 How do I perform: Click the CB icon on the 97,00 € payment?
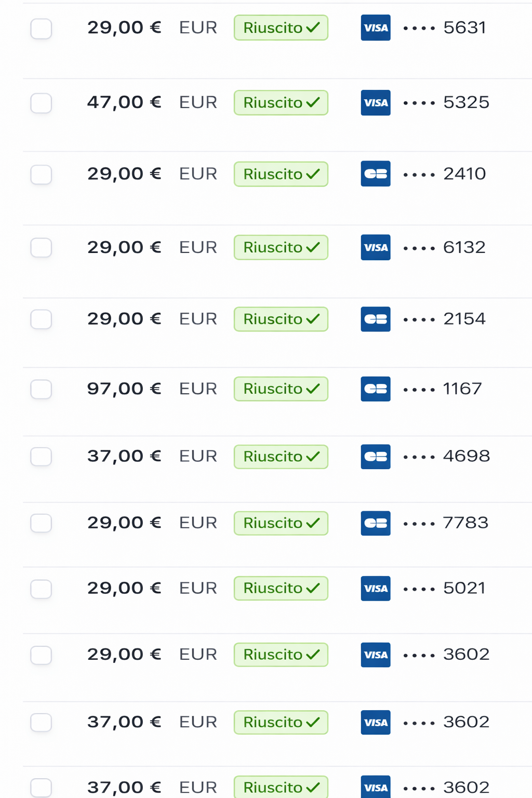coord(375,389)
